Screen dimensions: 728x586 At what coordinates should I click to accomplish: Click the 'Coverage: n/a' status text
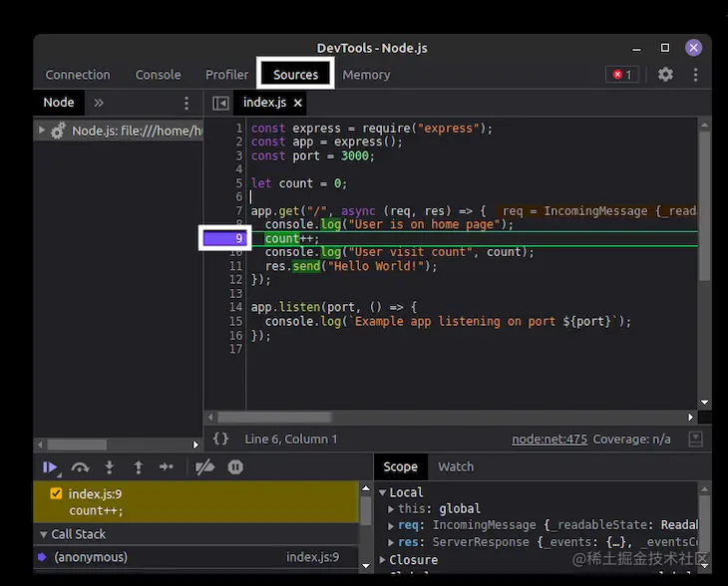pos(631,439)
